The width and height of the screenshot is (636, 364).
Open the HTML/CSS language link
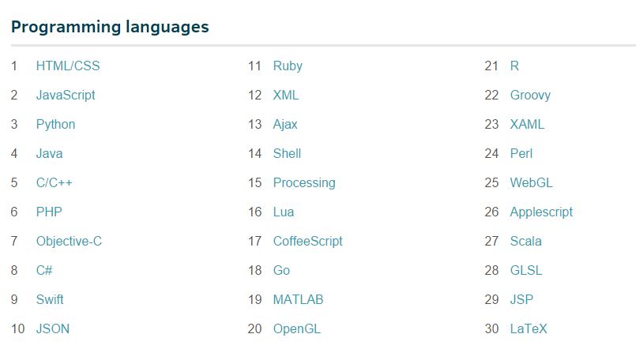[x=68, y=66]
